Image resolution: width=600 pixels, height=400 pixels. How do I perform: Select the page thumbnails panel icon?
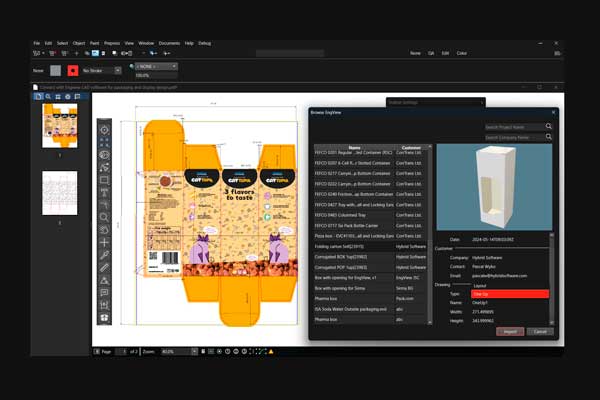click(38, 96)
